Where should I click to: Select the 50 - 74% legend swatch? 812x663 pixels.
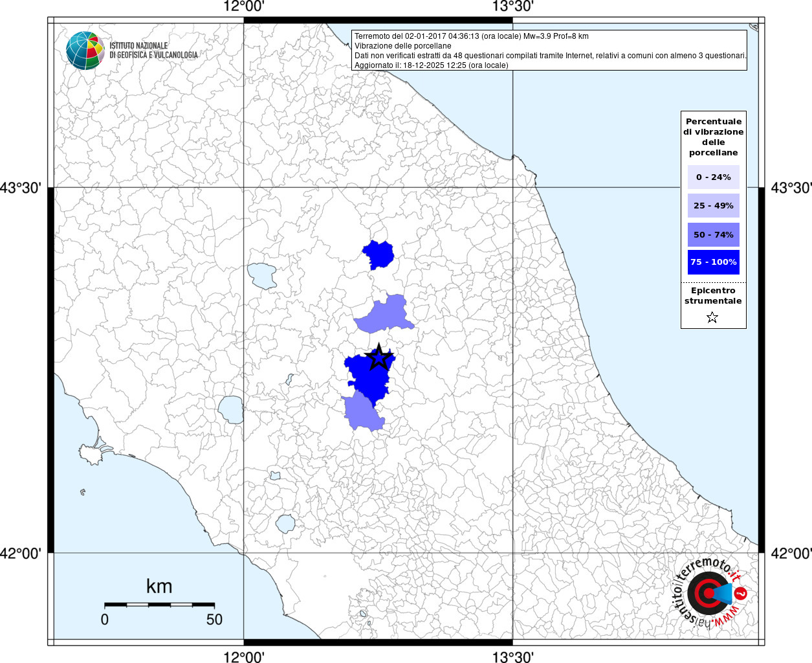tap(714, 234)
